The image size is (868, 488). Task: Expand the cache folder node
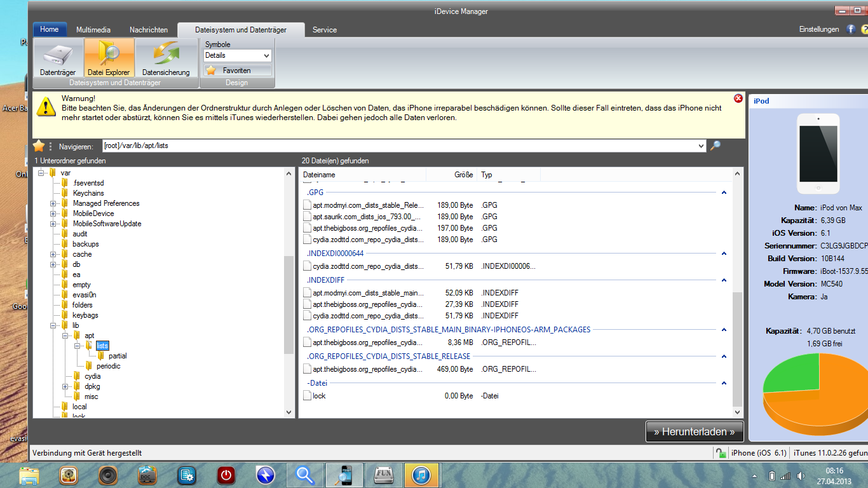53,254
